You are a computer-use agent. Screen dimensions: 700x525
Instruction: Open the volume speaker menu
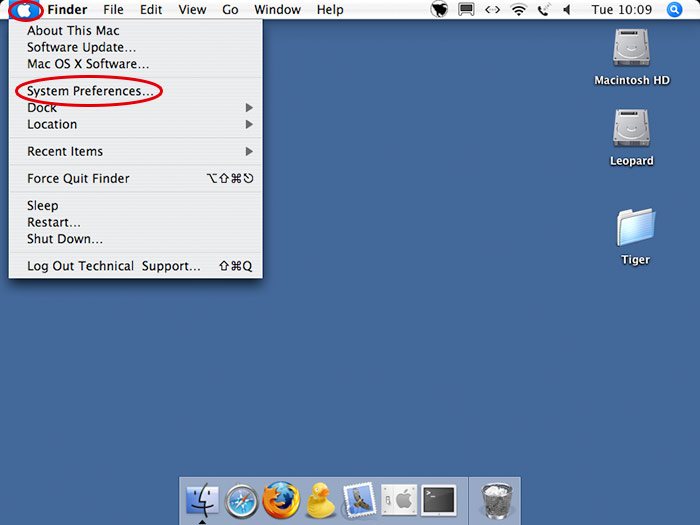[x=567, y=9]
